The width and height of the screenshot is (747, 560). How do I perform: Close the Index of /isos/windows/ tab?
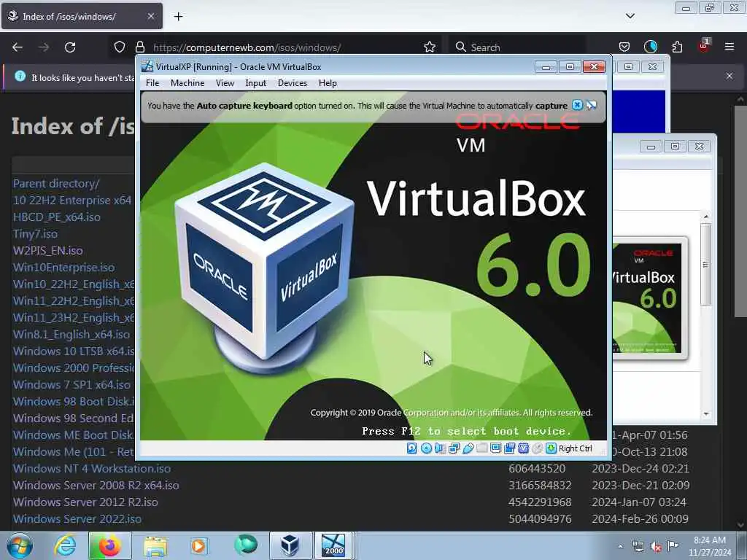151,16
